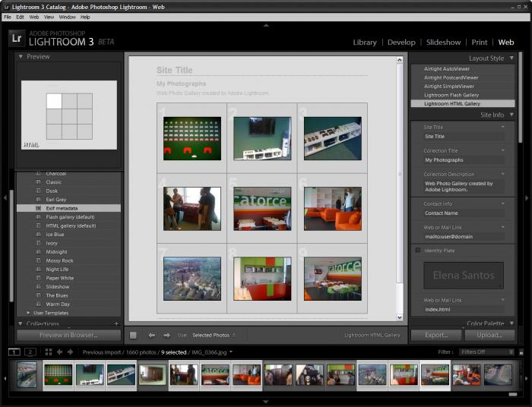The width and height of the screenshot is (532, 407).
Task: Collapse the Site Info panel
Action: [511, 115]
